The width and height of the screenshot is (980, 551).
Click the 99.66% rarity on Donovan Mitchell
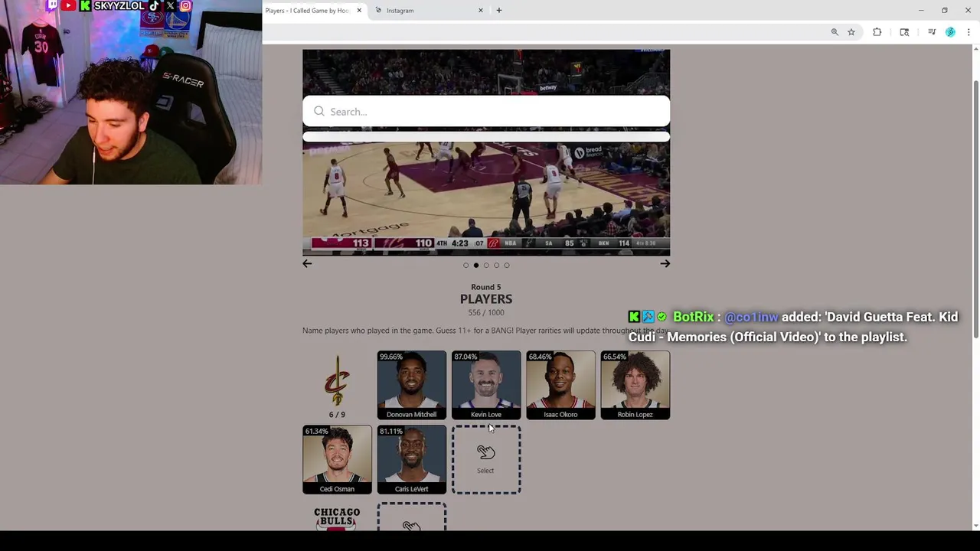point(390,357)
